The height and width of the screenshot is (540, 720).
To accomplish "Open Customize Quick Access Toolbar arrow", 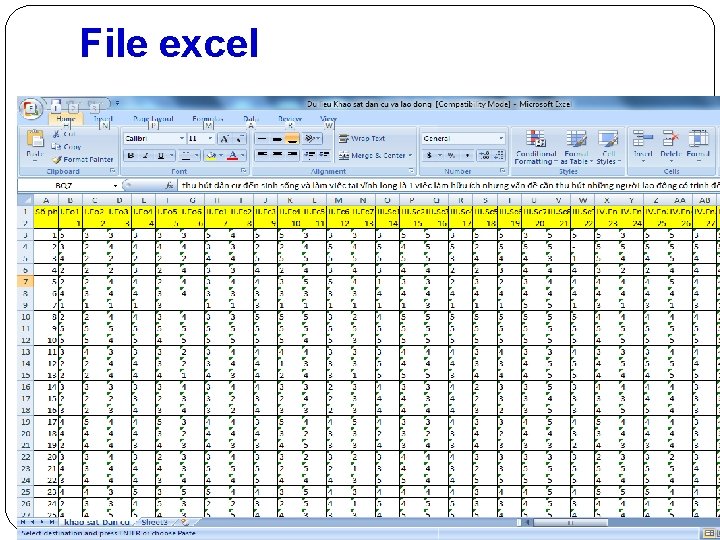I will tap(118, 104).
